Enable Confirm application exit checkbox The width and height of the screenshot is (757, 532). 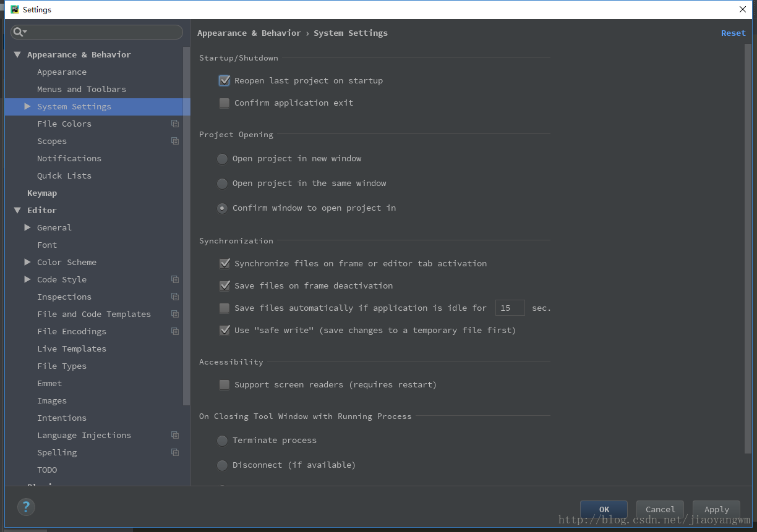(x=225, y=103)
